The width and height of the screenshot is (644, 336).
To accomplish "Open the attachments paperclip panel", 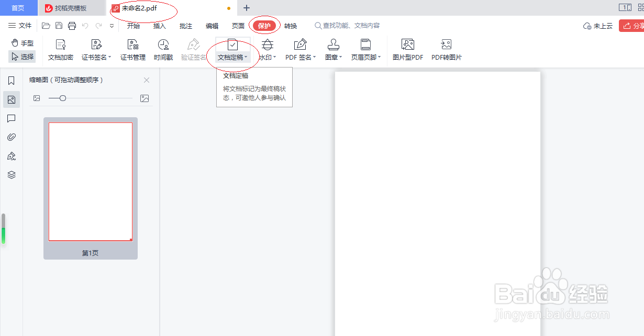I will pos(12,137).
